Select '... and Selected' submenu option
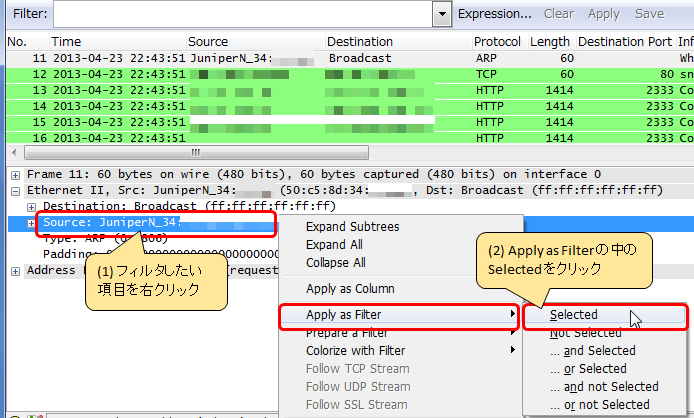The height and width of the screenshot is (418, 694). [592, 351]
